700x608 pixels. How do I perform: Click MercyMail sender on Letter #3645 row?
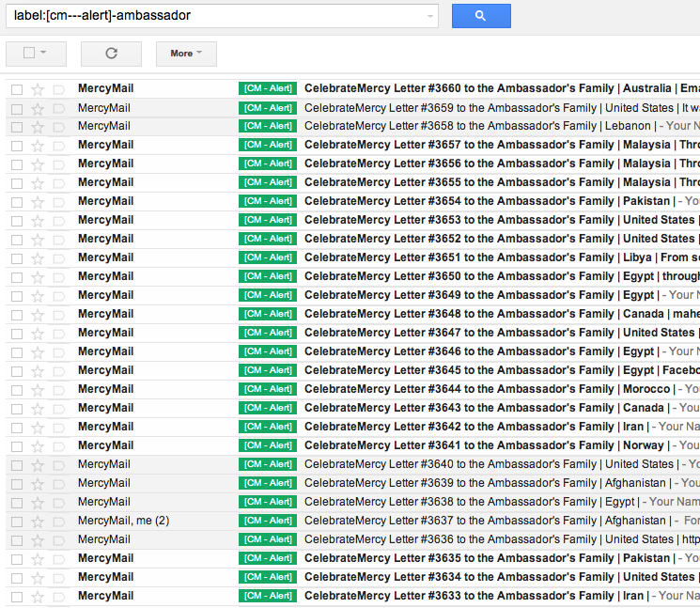(106, 370)
